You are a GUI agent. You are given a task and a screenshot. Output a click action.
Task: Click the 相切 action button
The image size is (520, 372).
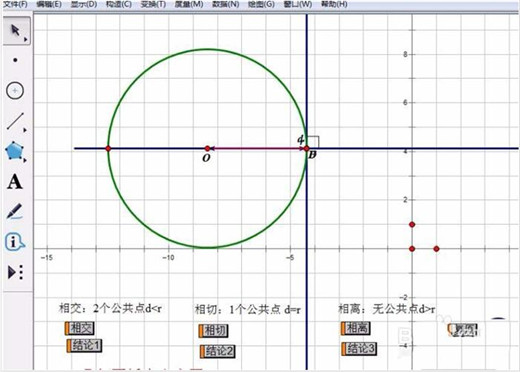coord(214,331)
